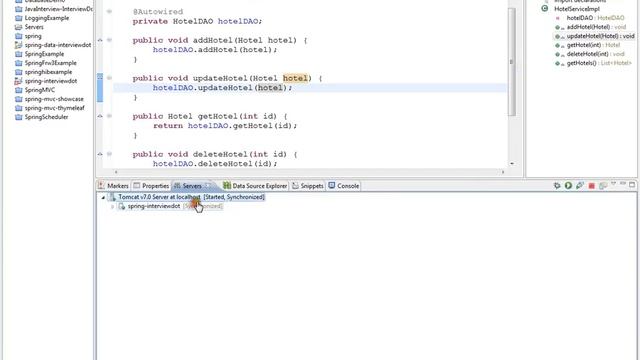This screenshot has width=640, height=360.
Task: Click override marker beside deleteHotel
Action: pos(100,154)
